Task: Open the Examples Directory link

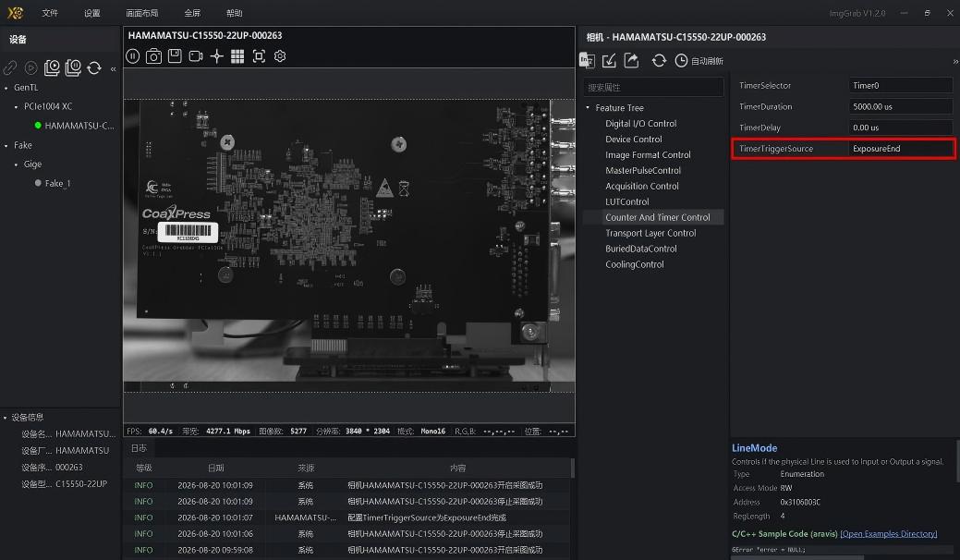Action: tap(889, 534)
